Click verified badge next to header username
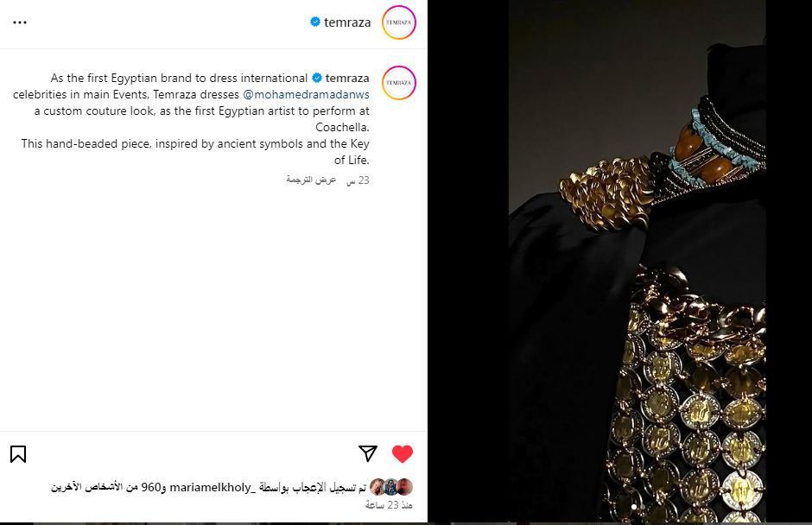Image resolution: width=812 pixels, height=525 pixels. pyautogui.click(x=314, y=22)
